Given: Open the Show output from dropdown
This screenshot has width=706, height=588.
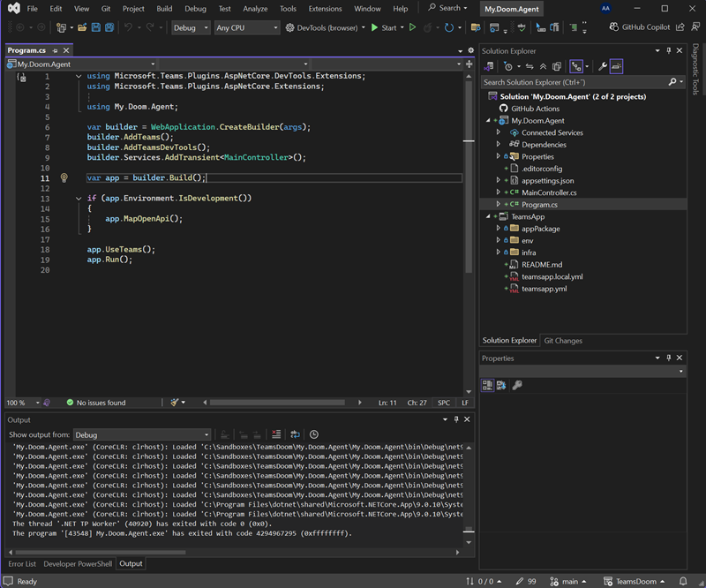Looking at the screenshot, I should (x=141, y=434).
